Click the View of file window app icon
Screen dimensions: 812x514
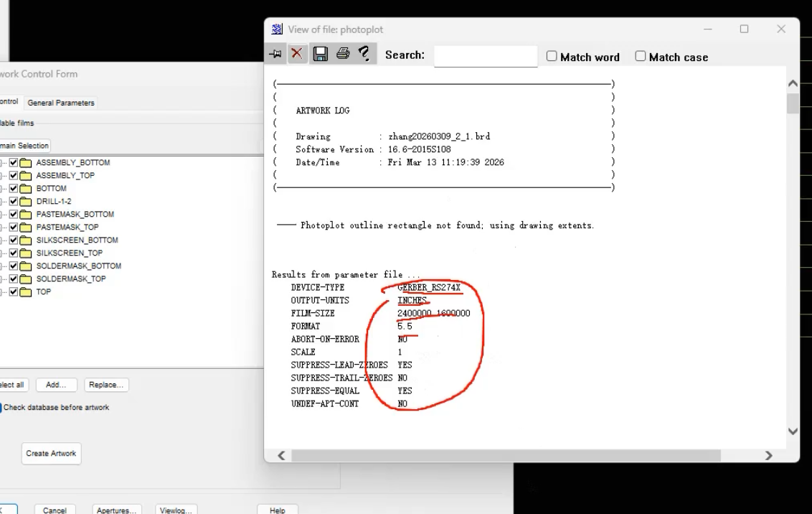[277, 29]
